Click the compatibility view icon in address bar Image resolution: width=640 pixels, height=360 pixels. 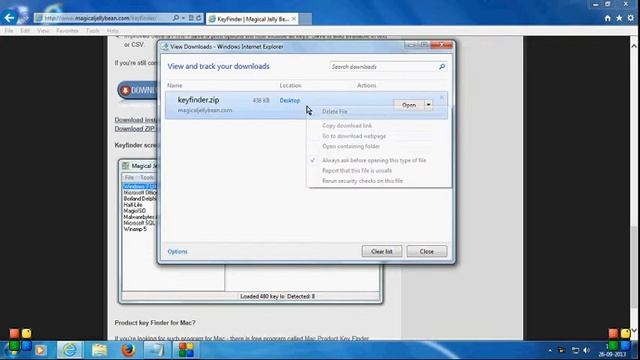(191, 18)
